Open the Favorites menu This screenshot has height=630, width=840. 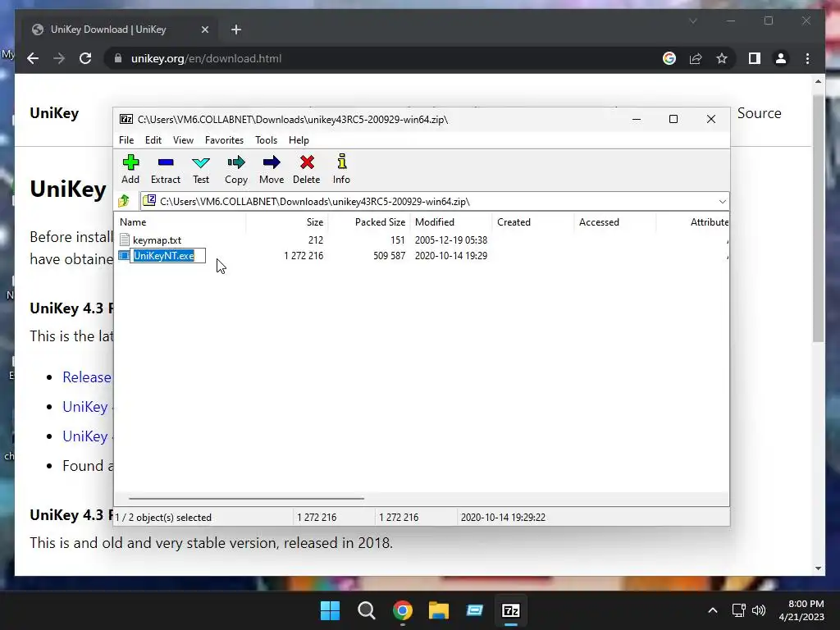click(x=224, y=139)
